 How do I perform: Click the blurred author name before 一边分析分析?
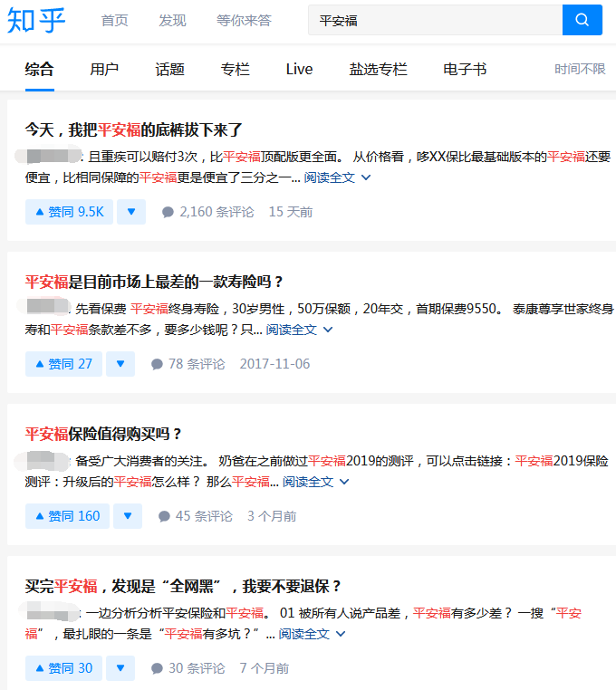49,611
